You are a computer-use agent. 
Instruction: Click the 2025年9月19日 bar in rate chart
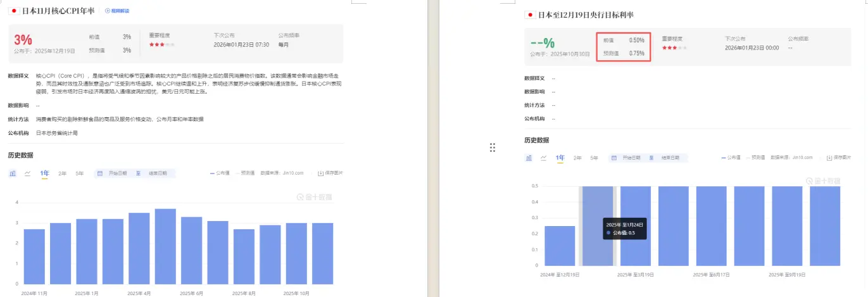[787, 226]
